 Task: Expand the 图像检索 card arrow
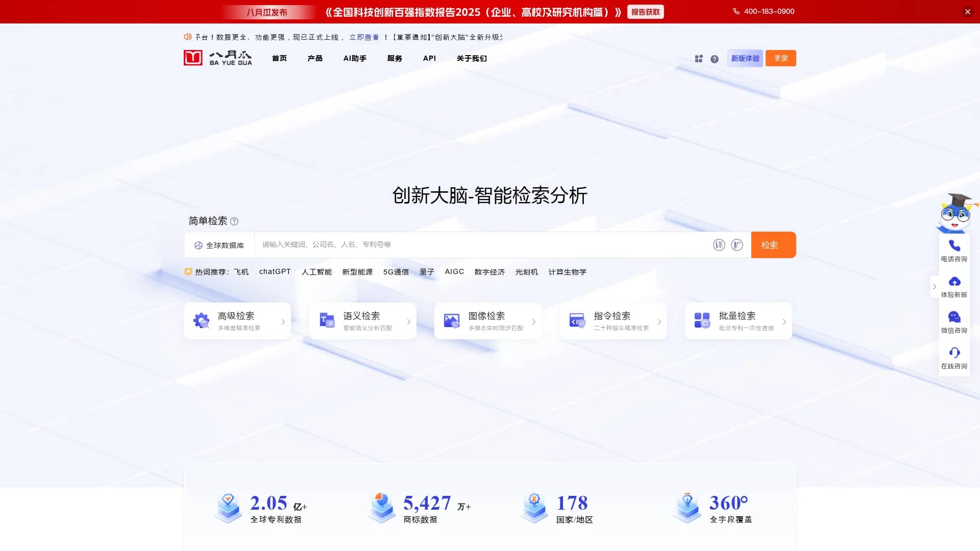point(534,322)
